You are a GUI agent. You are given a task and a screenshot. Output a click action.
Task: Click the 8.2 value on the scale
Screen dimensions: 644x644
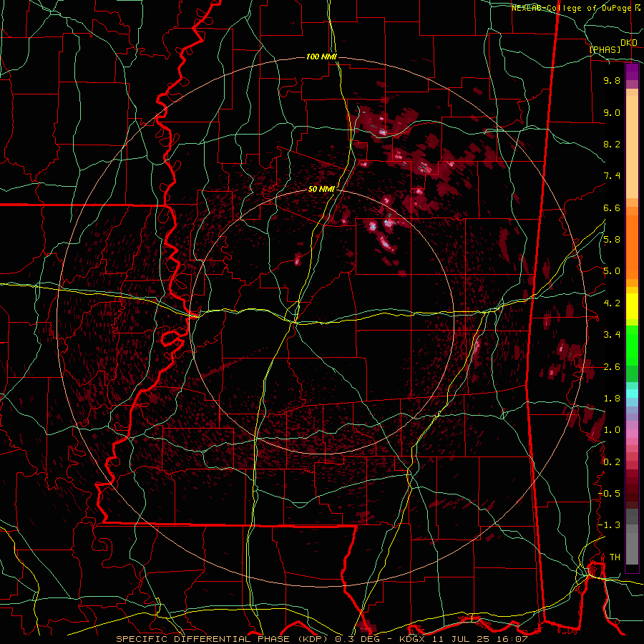coord(612,144)
